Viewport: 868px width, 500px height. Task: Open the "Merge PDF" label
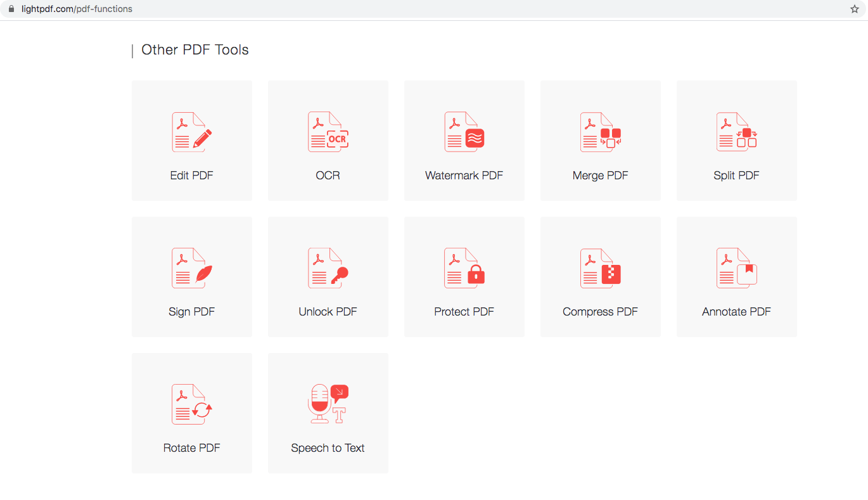pyautogui.click(x=601, y=176)
